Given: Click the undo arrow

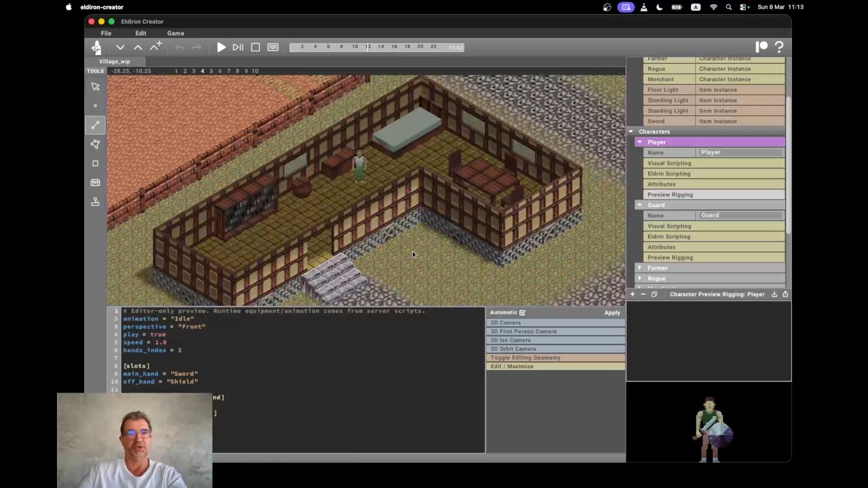Looking at the screenshot, I should click(179, 47).
